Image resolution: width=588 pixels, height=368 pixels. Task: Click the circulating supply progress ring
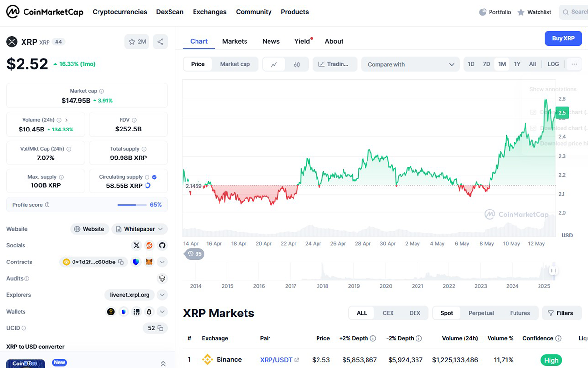click(x=148, y=186)
